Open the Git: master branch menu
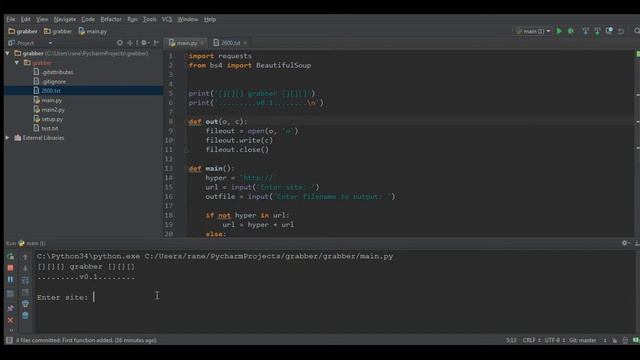The width and height of the screenshot is (640, 360). [582, 340]
